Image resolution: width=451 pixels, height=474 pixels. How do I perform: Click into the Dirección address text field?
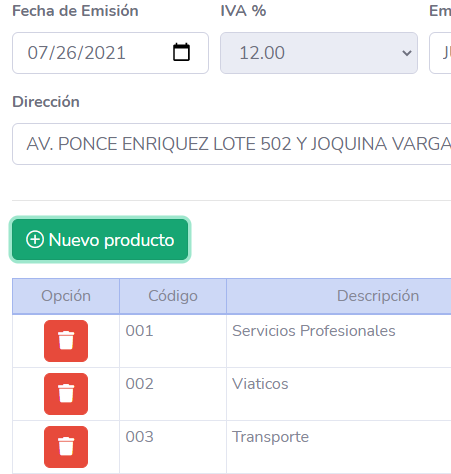pyautogui.click(x=232, y=144)
